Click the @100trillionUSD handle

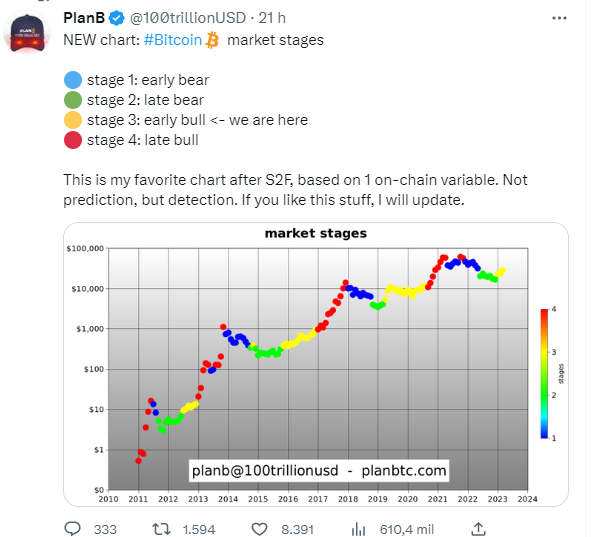[x=188, y=18]
